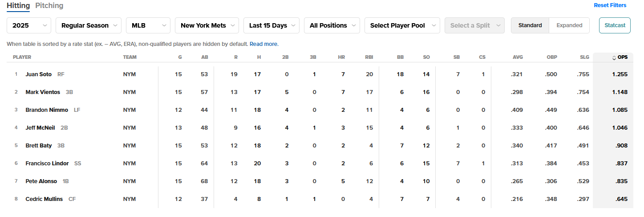Open the New York Mets team dropdown
The width and height of the screenshot is (644, 217).
pyautogui.click(x=207, y=25)
